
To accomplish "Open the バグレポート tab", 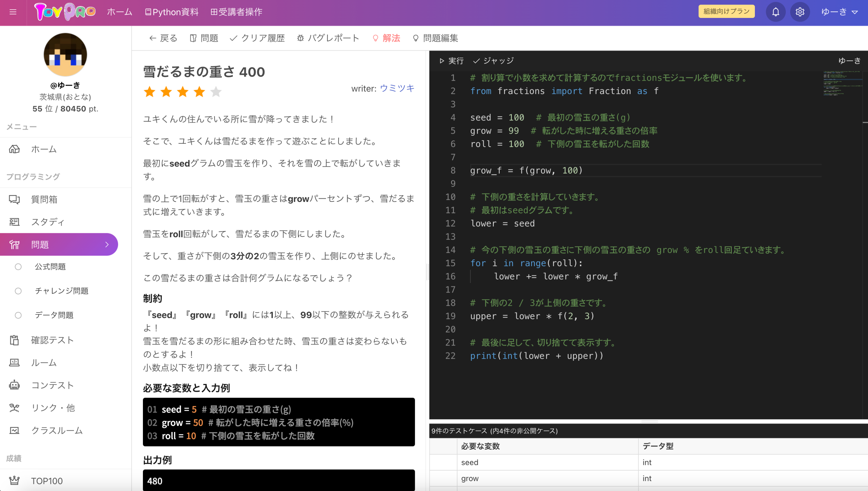I will [328, 38].
